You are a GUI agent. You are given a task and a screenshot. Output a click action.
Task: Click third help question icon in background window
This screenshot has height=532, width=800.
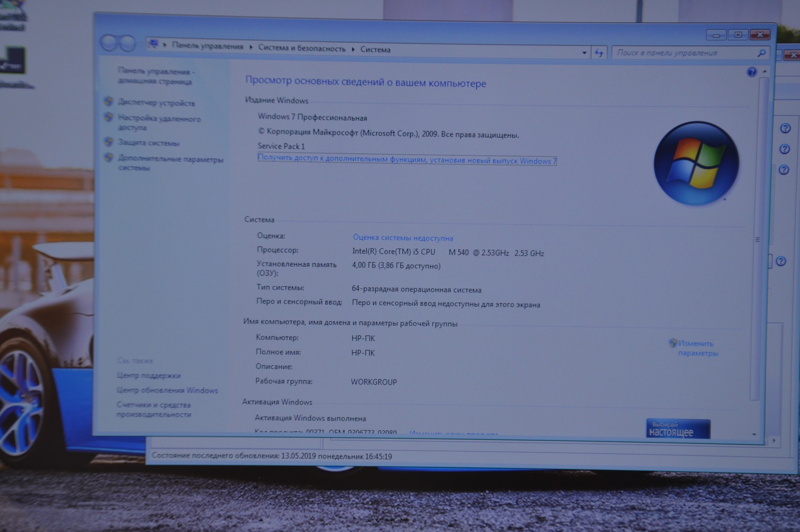click(784, 170)
